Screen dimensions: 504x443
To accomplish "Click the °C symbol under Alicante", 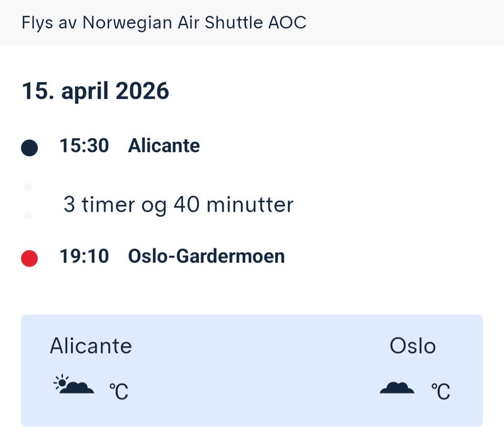I will point(119,392).
